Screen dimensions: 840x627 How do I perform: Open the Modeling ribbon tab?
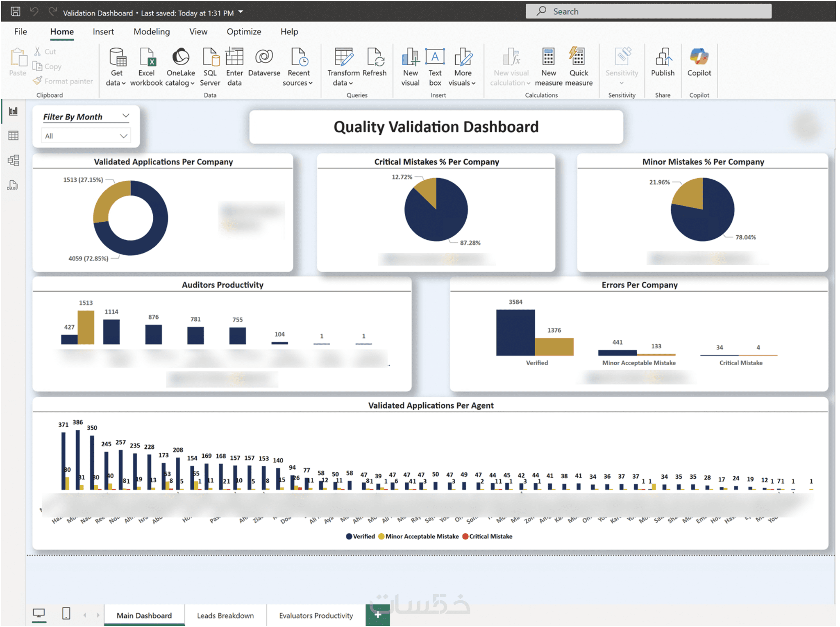click(x=152, y=32)
